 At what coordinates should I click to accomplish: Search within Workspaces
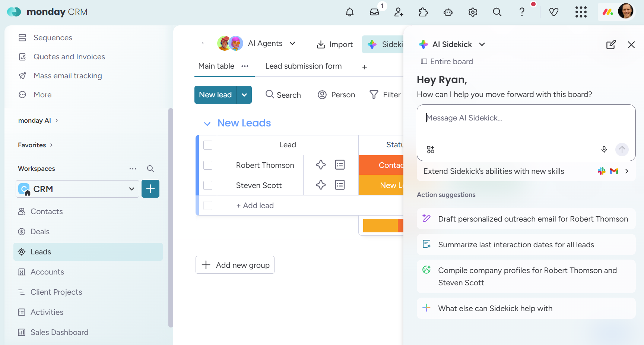[150, 169]
